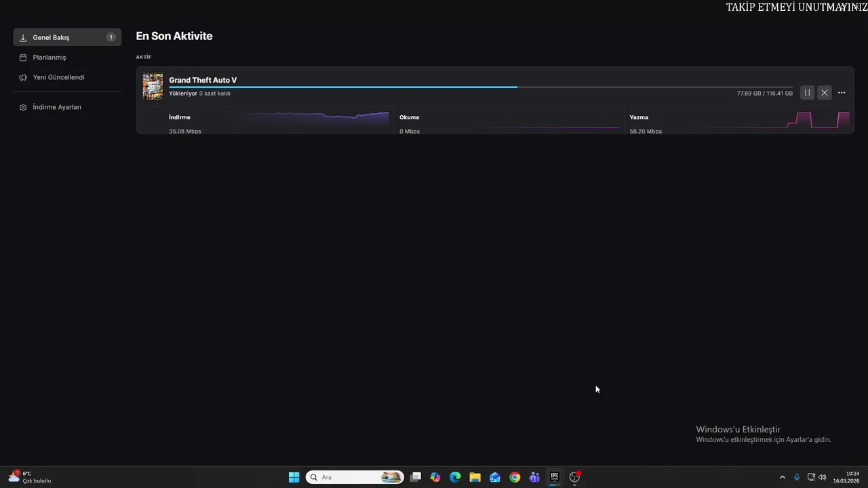This screenshot has height=488, width=868.
Task: Open the three-dot options for GTA V
Action: click(842, 93)
